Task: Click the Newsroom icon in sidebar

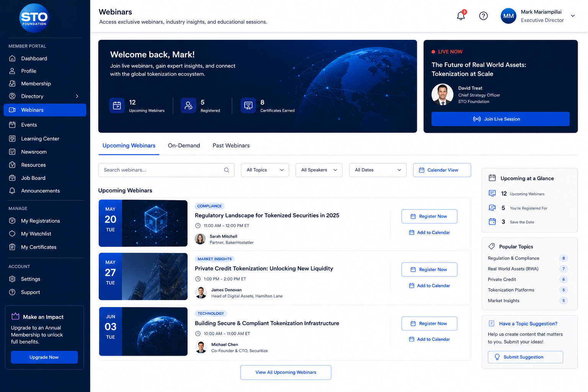Action: 12,152
